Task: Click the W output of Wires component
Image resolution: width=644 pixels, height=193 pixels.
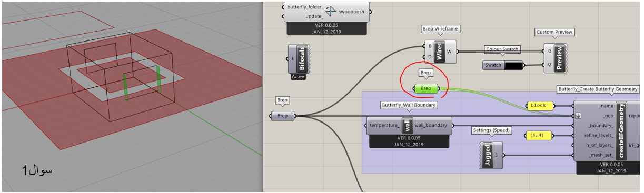Action: [x=450, y=52]
